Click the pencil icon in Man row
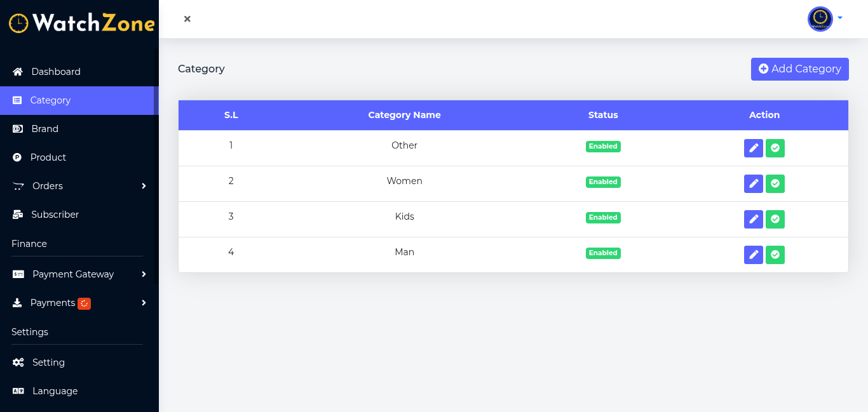 click(753, 255)
